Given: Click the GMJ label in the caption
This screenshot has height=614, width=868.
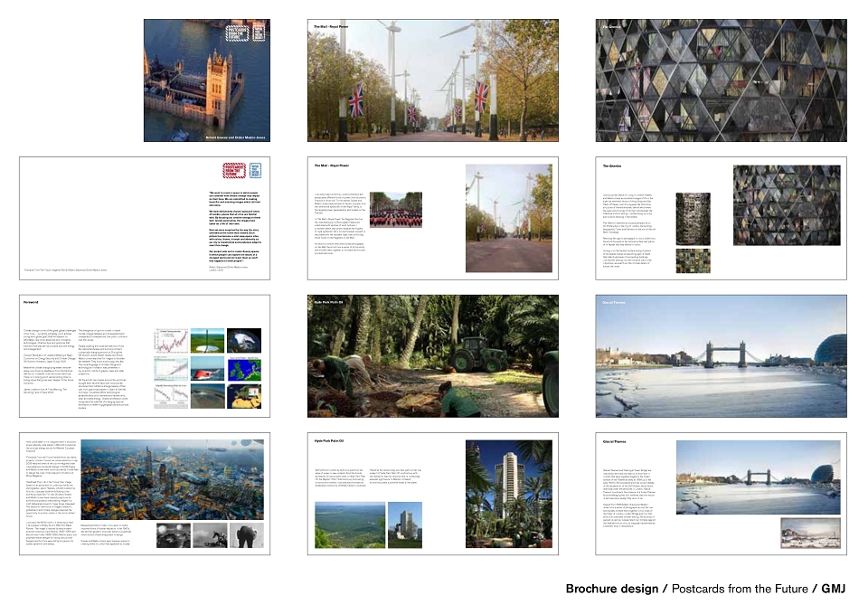Looking at the screenshot, I should tap(833, 589).
